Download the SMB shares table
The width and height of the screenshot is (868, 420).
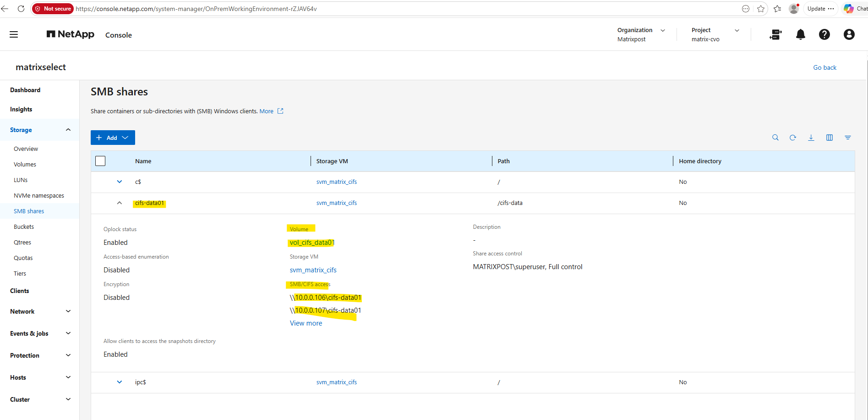(811, 138)
